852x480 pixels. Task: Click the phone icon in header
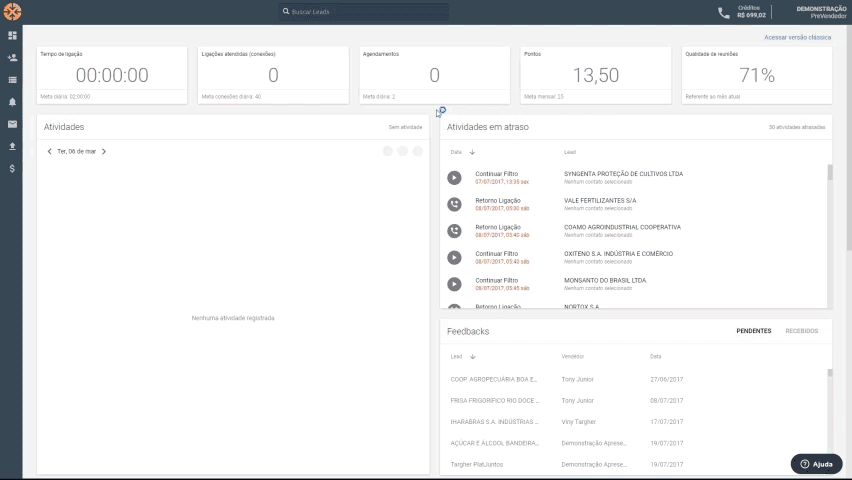click(723, 13)
